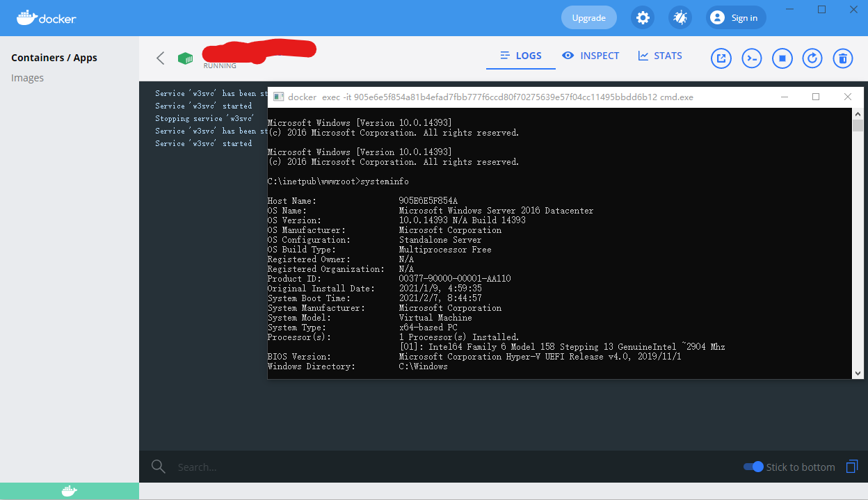Stop the running container
This screenshot has height=500, width=868.
click(x=782, y=58)
